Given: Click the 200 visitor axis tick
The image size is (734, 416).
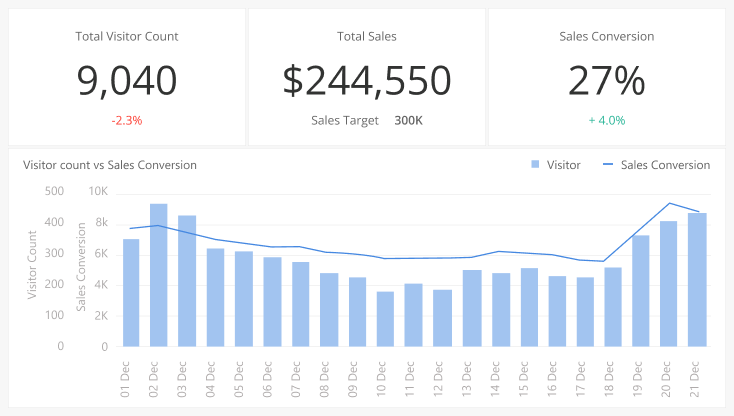Looking at the screenshot, I should [54, 284].
